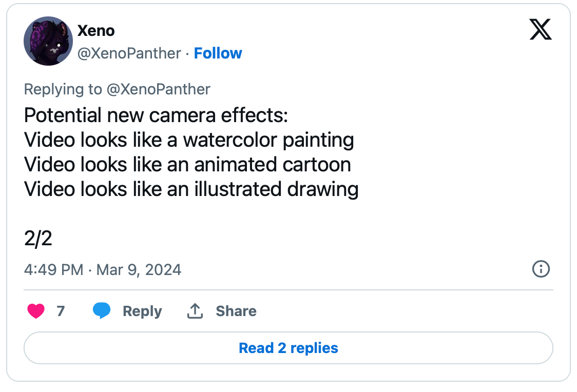Click the Reply text label
577x392 pixels.
tap(142, 311)
